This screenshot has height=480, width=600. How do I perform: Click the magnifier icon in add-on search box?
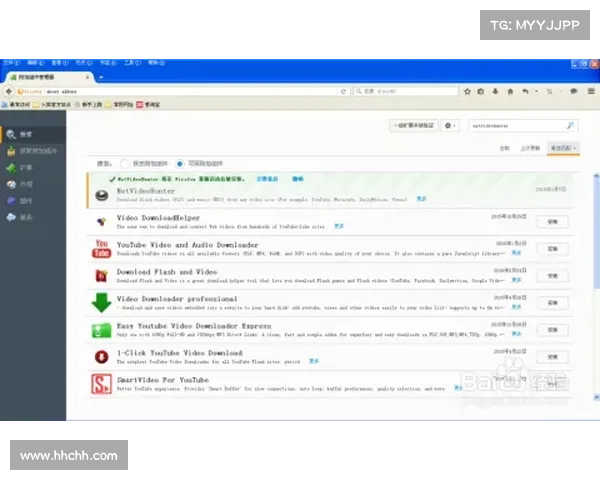[x=571, y=126]
